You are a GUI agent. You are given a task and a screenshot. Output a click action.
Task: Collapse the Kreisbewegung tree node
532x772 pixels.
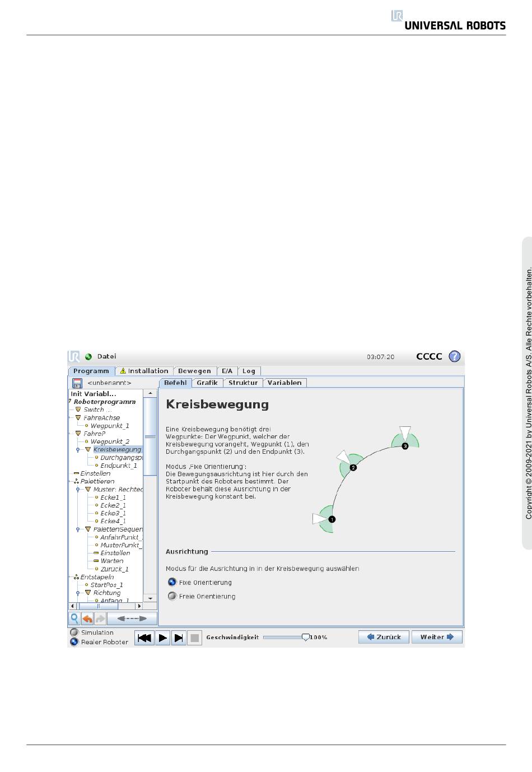pos(78,450)
